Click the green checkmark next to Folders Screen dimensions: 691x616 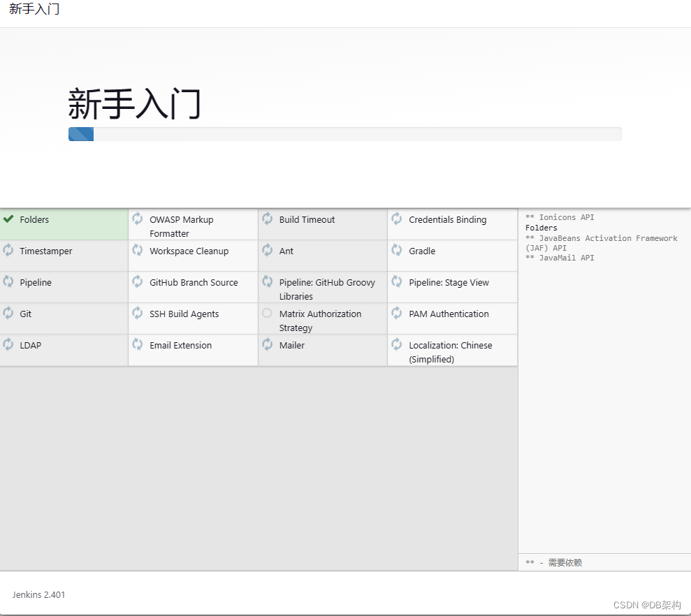(8, 219)
